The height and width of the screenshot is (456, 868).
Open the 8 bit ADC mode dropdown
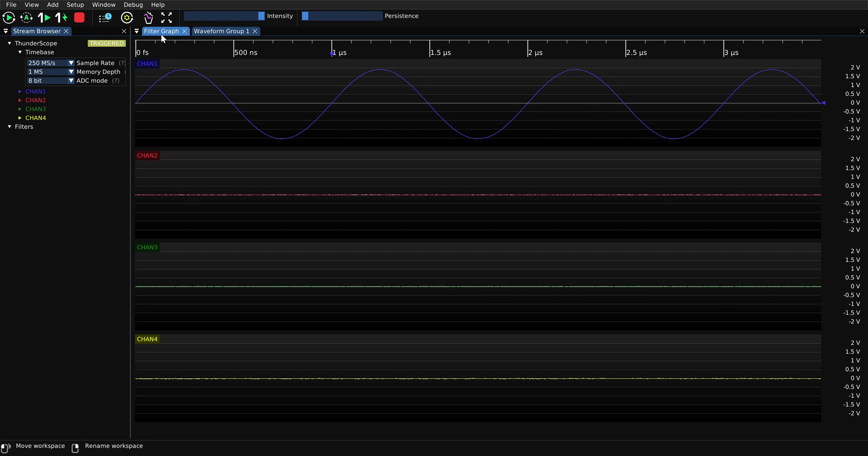point(51,81)
